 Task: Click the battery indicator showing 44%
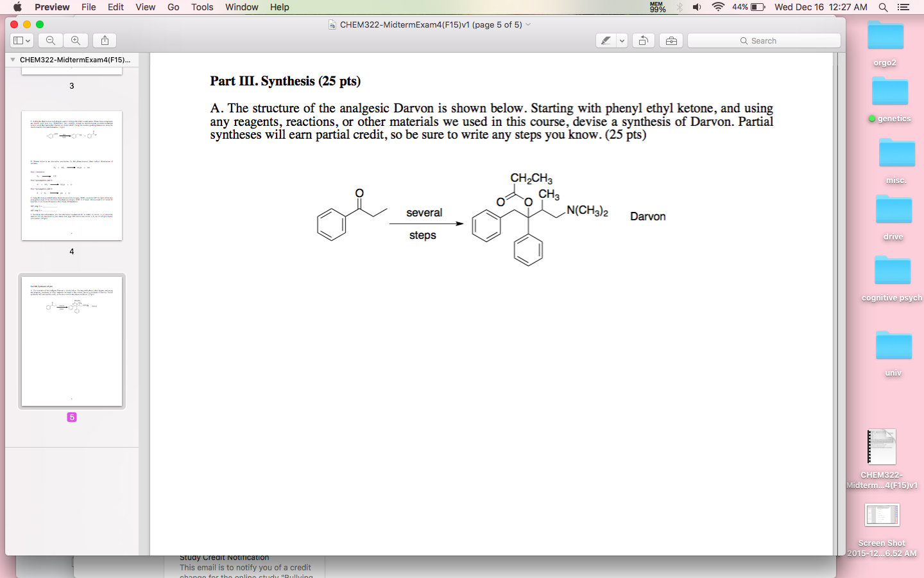tap(748, 7)
